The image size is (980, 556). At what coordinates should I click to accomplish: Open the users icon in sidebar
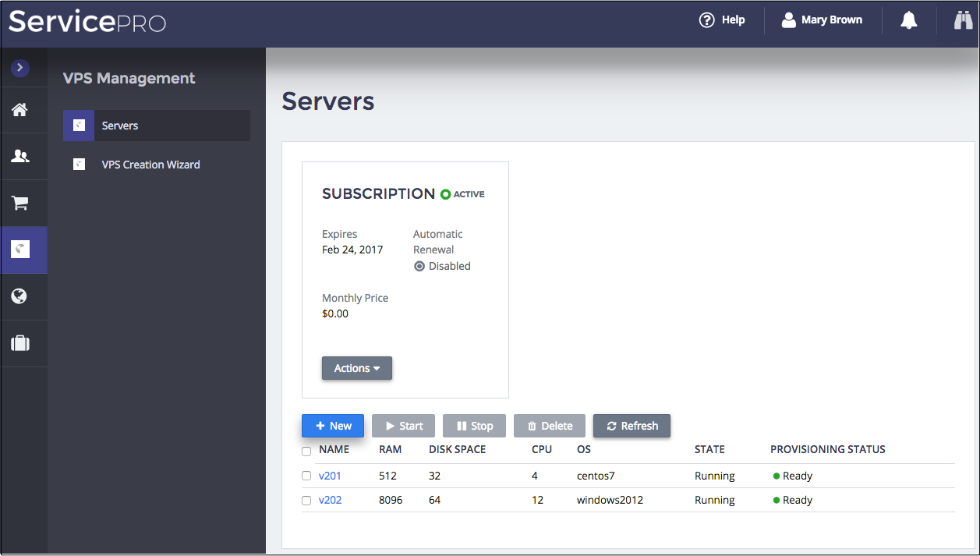coord(19,157)
